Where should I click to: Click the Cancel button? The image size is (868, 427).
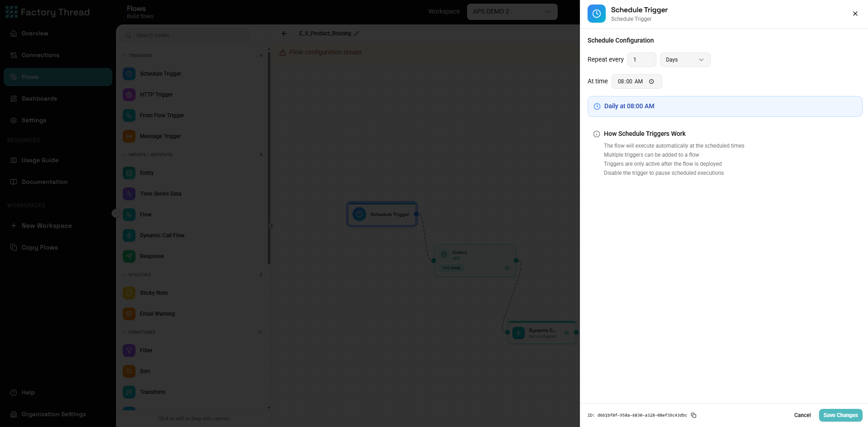click(802, 415)
